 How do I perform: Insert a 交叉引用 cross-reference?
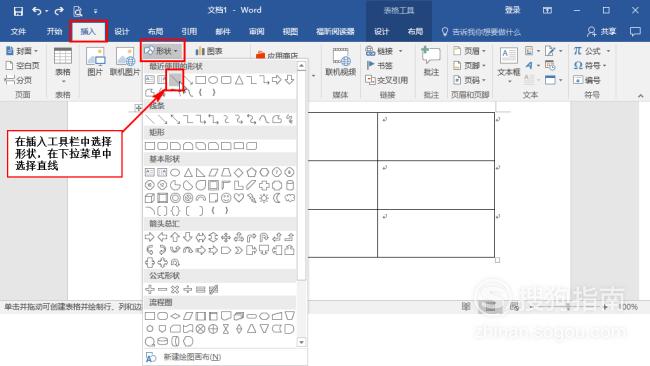(x=386, y=80)
